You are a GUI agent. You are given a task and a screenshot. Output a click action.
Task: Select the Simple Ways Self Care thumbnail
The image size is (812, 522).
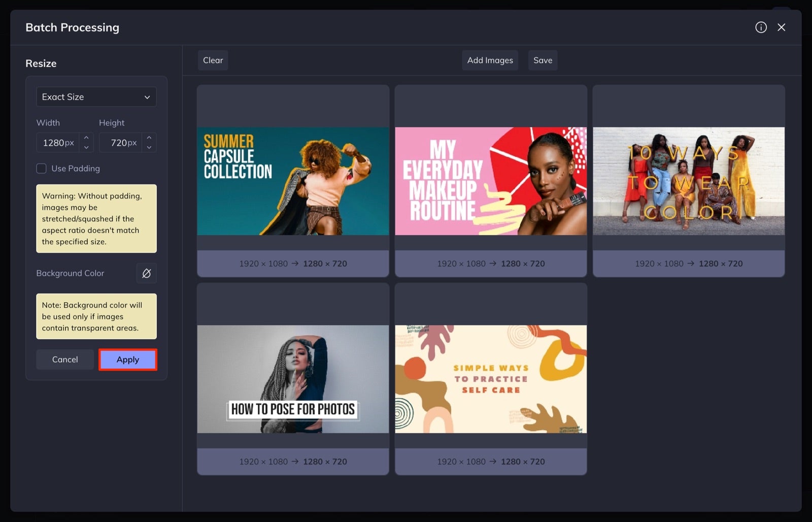491,379
